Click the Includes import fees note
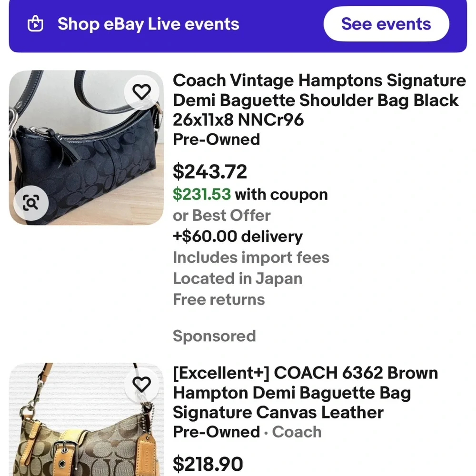The height and width of the screenshot is (476, 476). (x=251, y=258)
